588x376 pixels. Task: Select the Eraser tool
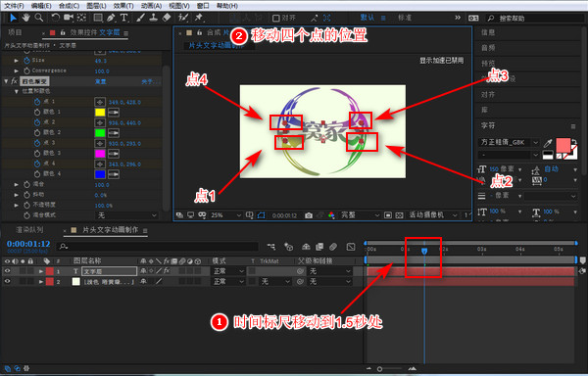pyautogui.click(x=167, y=18)
